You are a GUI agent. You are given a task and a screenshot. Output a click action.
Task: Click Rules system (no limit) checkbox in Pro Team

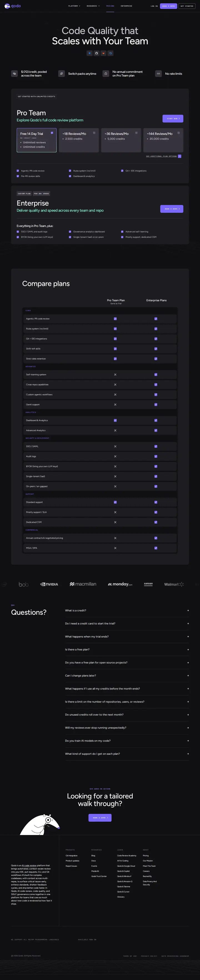tap(70, 171)
